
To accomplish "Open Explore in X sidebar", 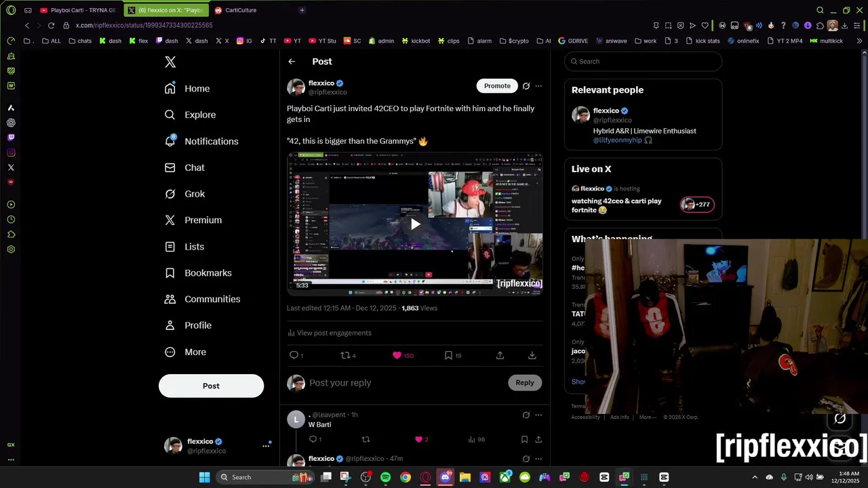I will click(191, 115).
